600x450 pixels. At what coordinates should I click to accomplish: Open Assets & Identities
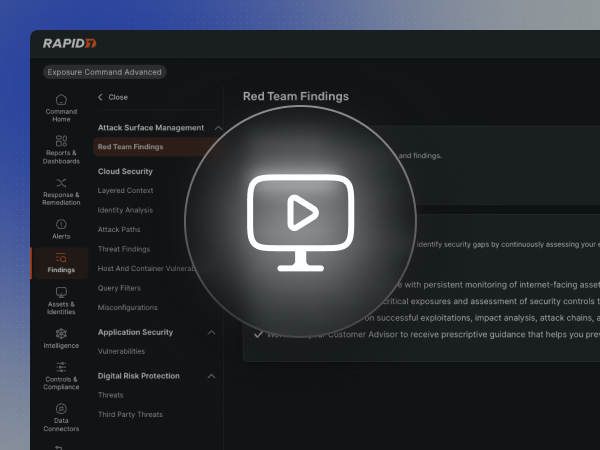[x=61, y=299]
